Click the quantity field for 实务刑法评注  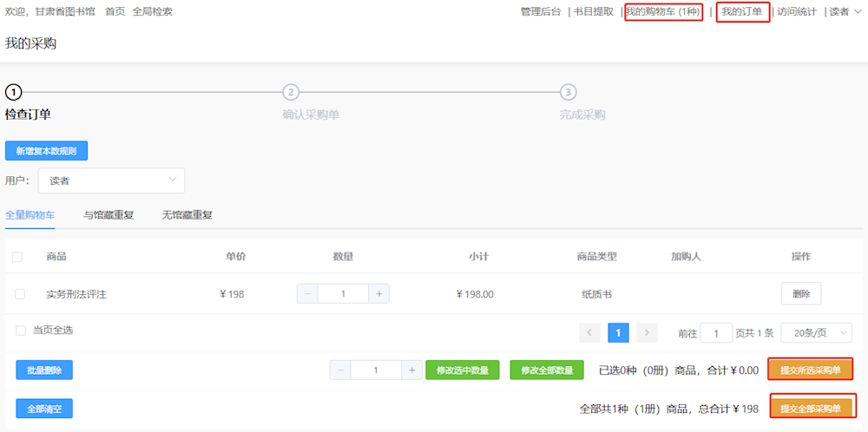pyautogui.click(x=343, y=294)
